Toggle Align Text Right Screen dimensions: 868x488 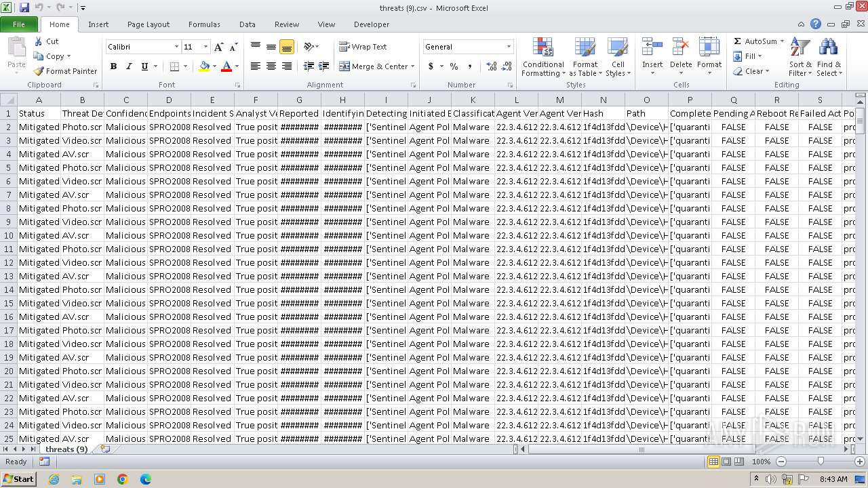tap(286, 66)
